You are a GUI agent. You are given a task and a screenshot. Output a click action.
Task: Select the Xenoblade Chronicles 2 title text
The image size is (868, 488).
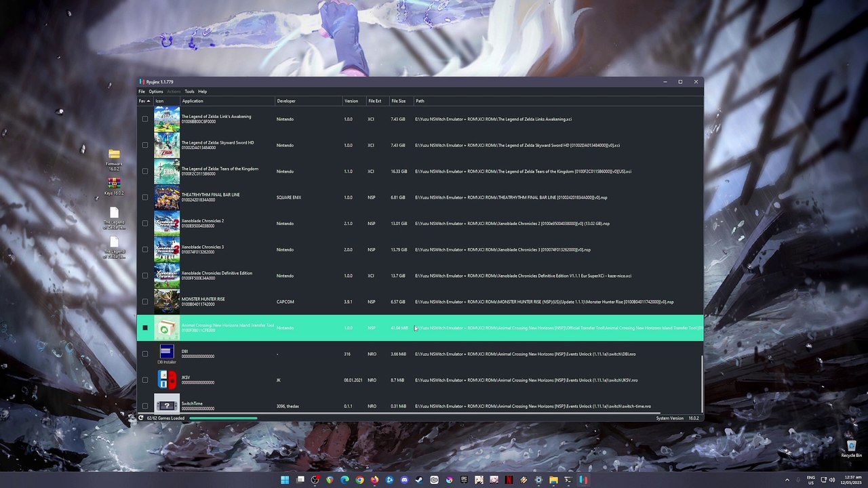click(x=203, y=221)
